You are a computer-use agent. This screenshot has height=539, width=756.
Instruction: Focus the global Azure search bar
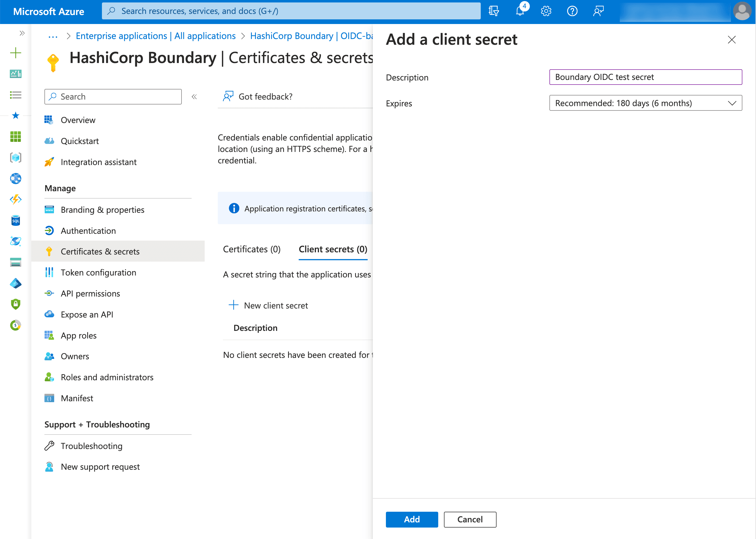[291, 11]
